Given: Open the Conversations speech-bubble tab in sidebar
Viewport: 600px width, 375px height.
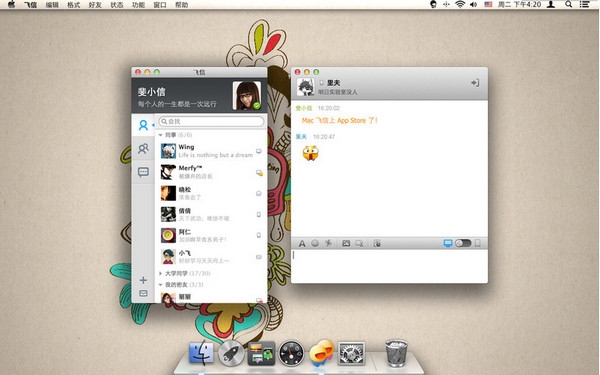Looking at the screenshot, I should [143, 172].
